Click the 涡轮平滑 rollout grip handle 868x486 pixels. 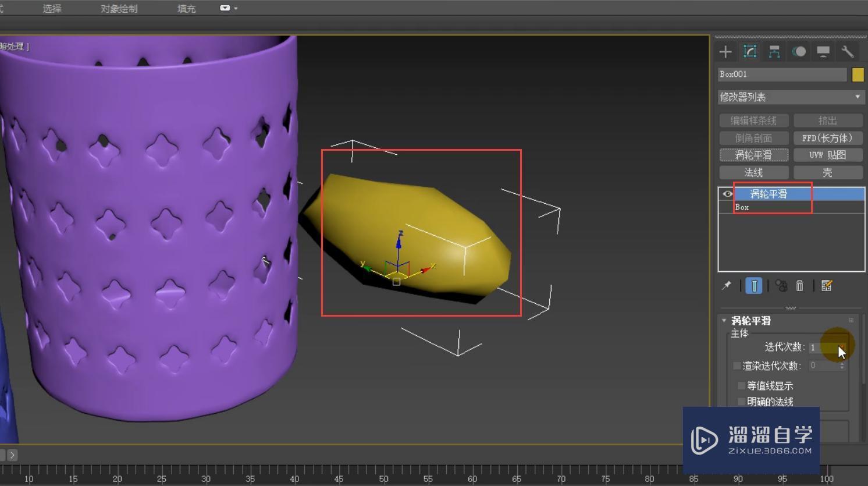pos(851,321)
